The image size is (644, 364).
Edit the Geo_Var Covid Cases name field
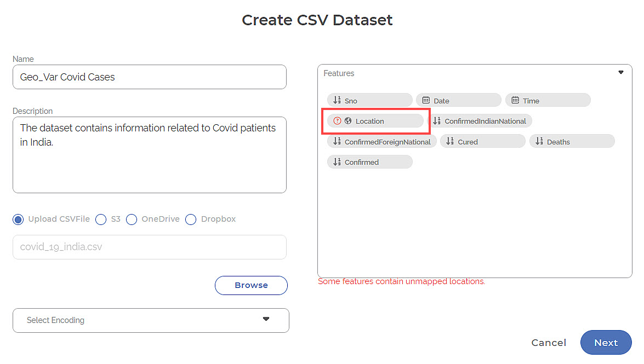point(149,77)
